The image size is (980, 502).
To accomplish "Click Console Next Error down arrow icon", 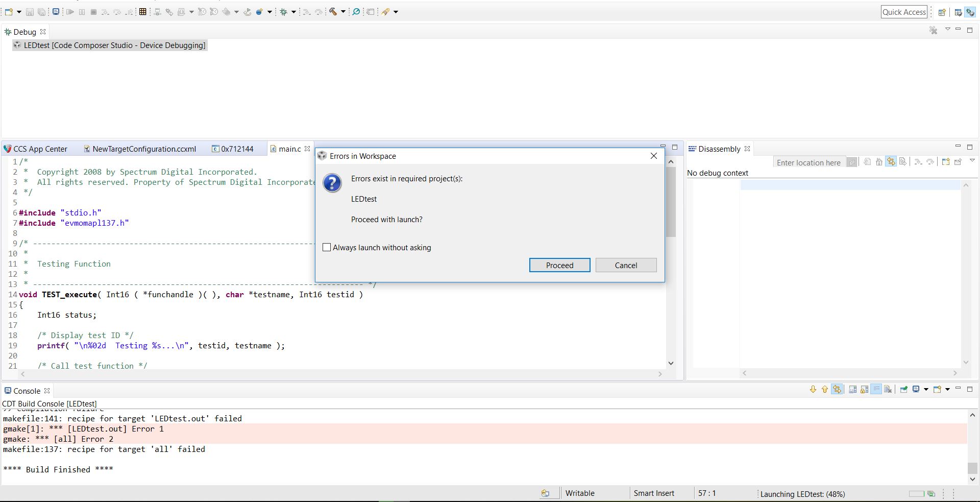I will pyautogui.click(x=813, y=389).
